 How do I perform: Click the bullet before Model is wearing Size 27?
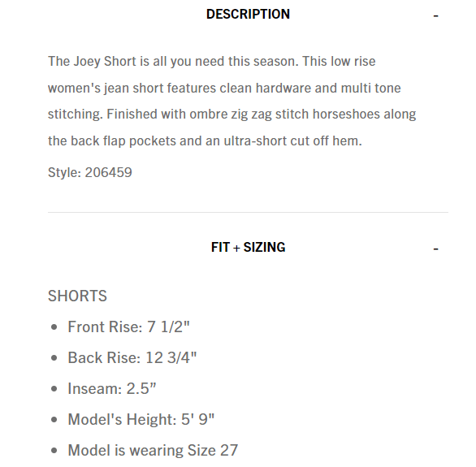(54, 451)
